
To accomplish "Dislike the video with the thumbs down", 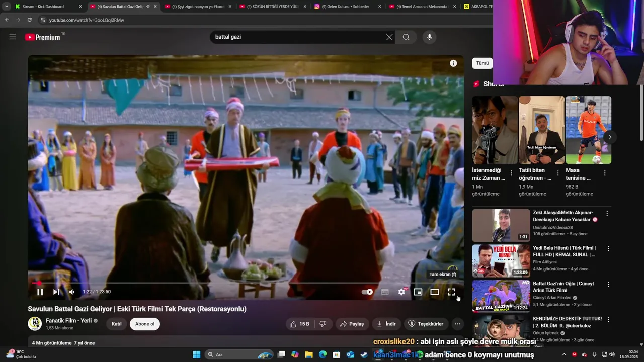I will pos(323,324).
